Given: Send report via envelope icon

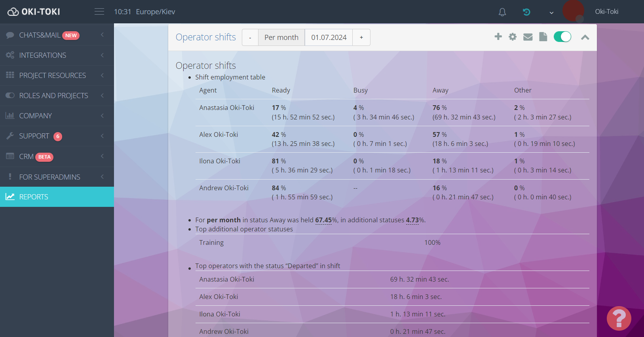Looking at the screenshot, I should [x=528, y=37].
